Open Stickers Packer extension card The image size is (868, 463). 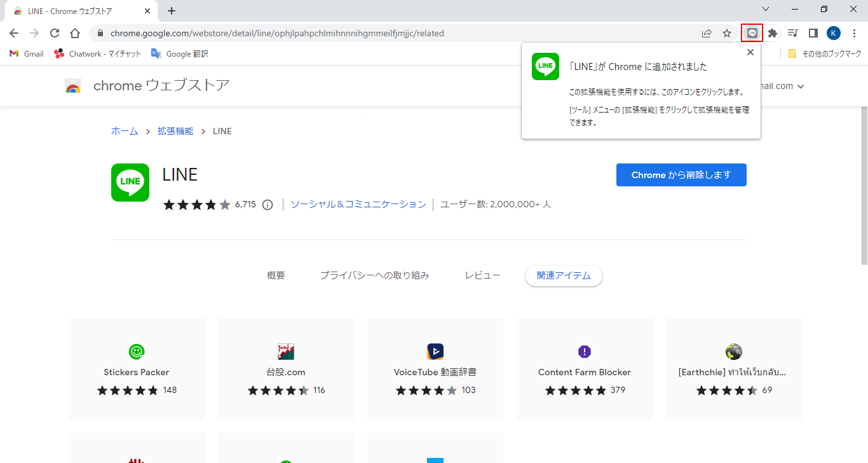[x=137, y=369]
